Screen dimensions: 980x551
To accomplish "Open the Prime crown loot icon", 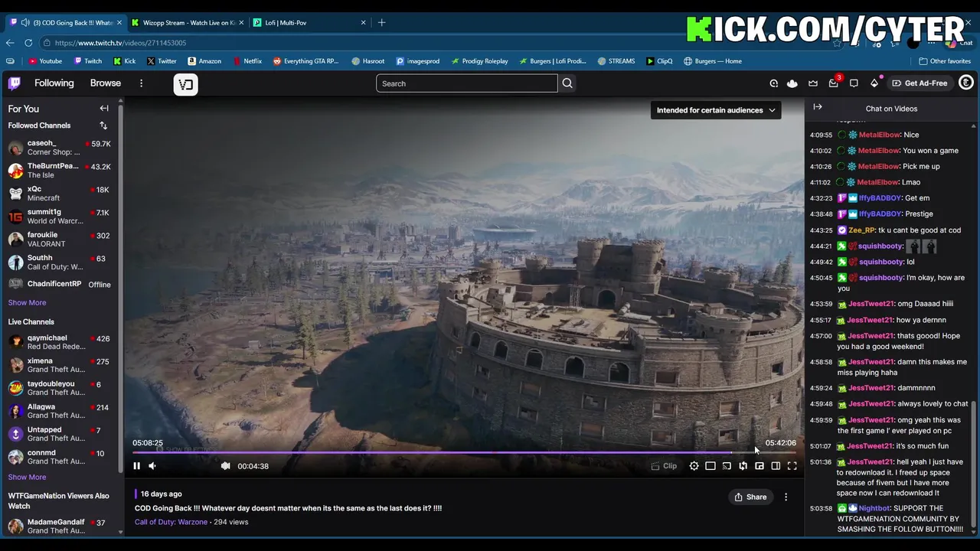I will click(x=813, y=83).
